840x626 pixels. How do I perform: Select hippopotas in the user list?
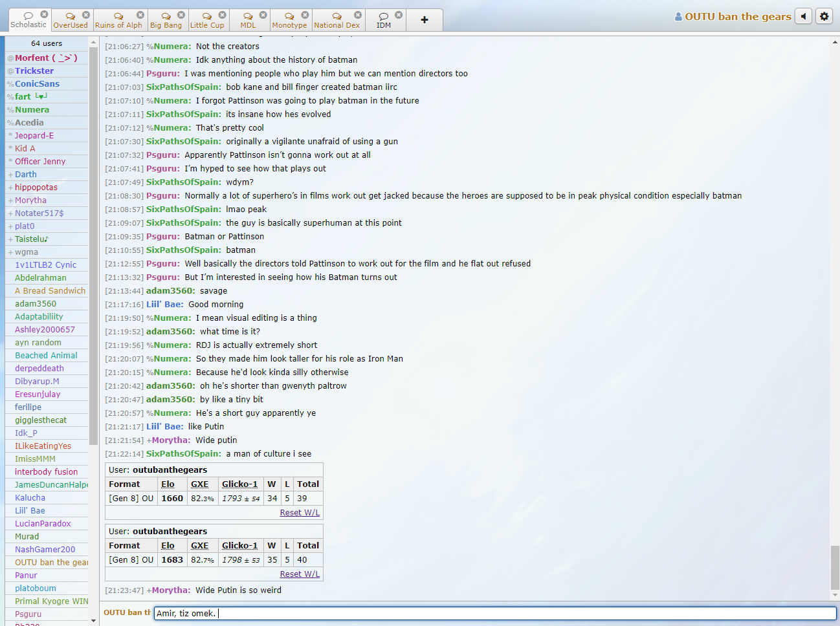(36, 188)
